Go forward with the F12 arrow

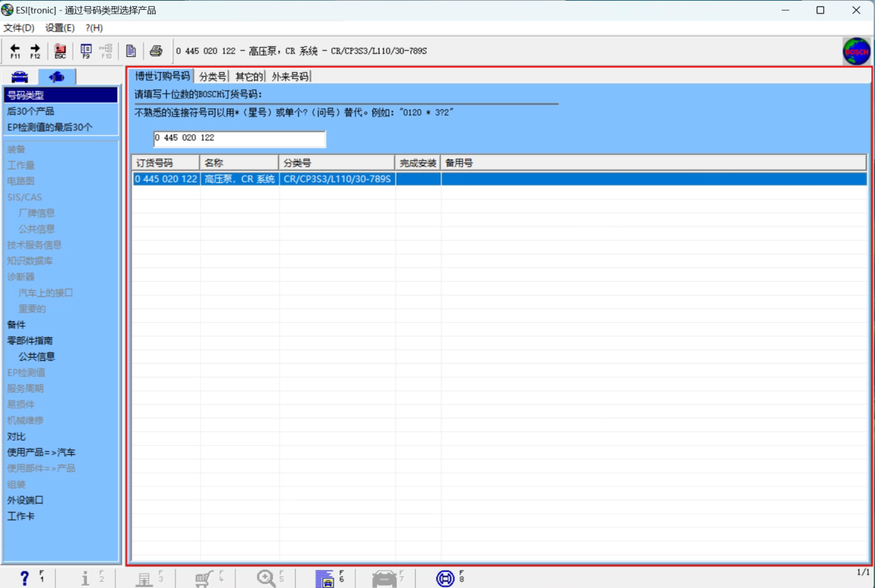coord(35,51)
